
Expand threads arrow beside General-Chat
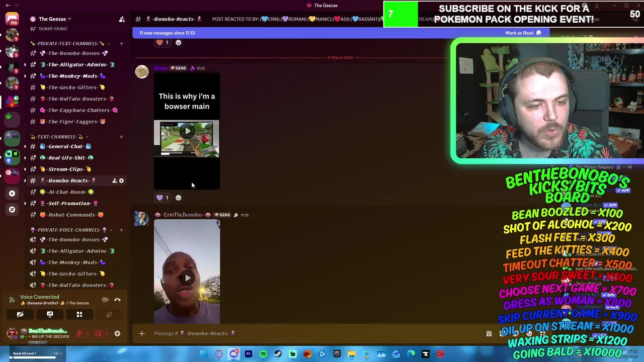(25, 146)
